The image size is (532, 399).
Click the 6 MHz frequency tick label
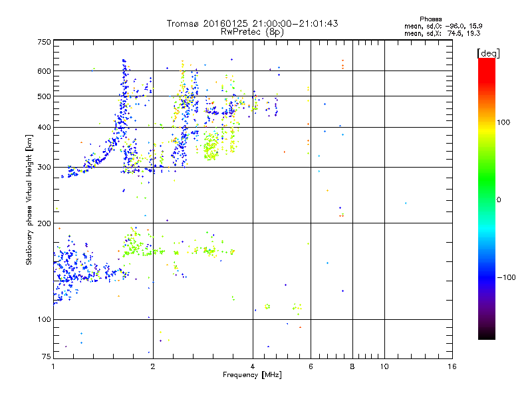tap(311, 366)
